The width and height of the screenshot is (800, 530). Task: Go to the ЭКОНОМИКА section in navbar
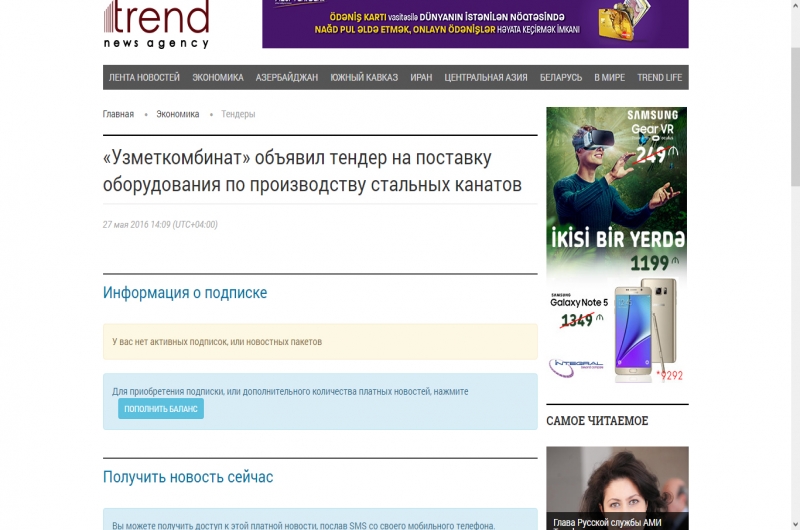coord(218,77)
